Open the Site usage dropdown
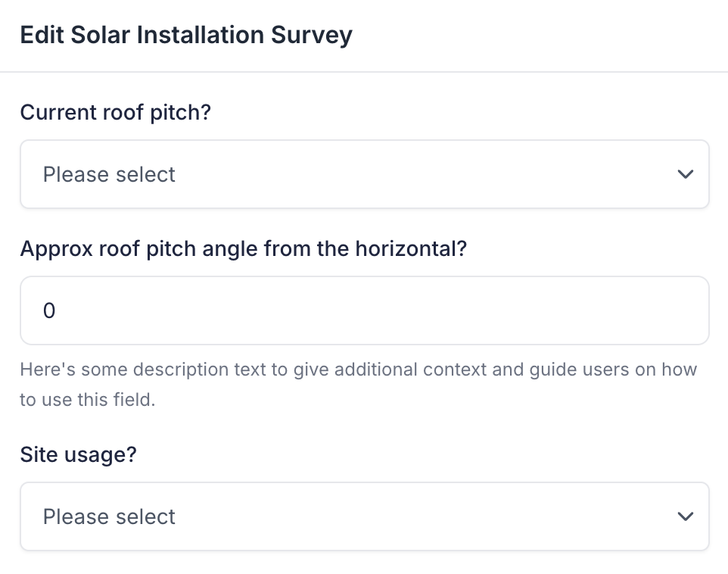Viewport: 728px width, 574px height. tap(363, 516)
